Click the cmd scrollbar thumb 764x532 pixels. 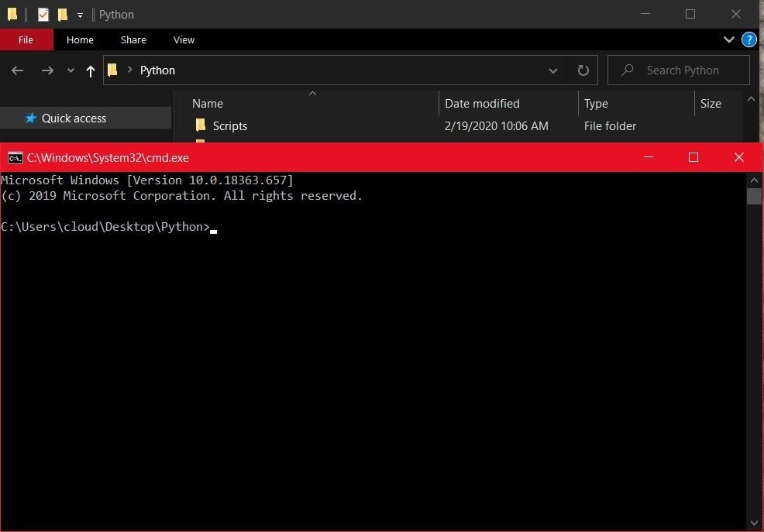click(x=754, y=196)
